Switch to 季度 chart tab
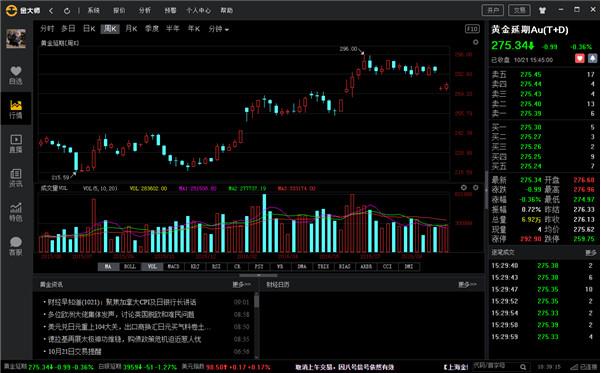Viewport: 601px width, 373px height. (152, 29)
